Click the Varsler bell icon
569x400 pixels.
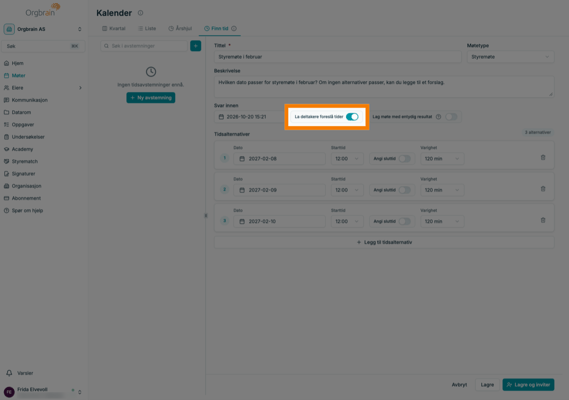(x=9, y=373)
